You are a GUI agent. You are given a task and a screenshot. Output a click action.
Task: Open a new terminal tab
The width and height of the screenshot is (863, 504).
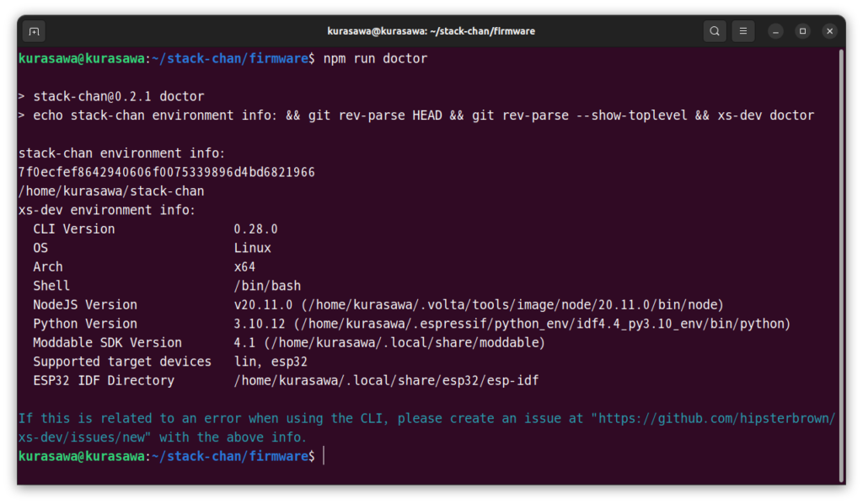[34, 31]
